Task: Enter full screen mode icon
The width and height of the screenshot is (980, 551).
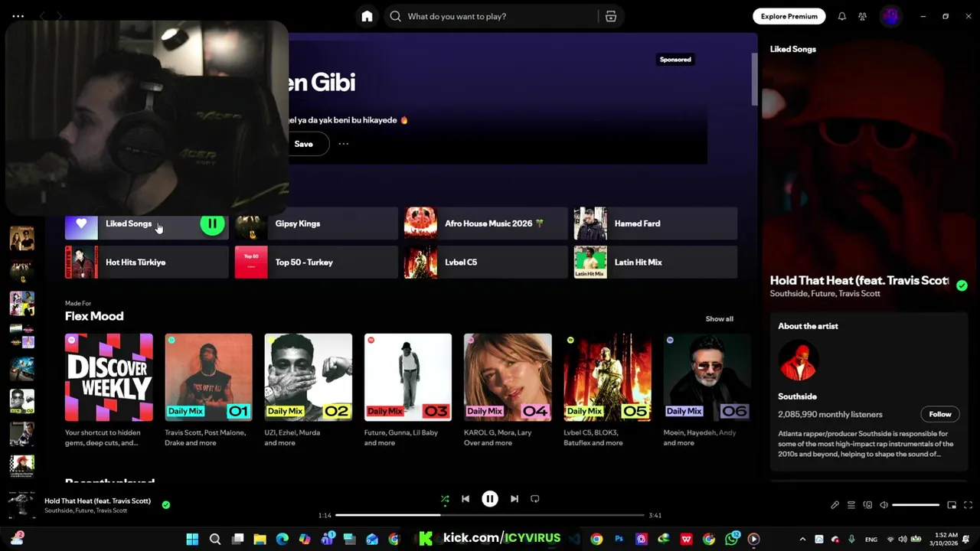Action: point(968,505)
